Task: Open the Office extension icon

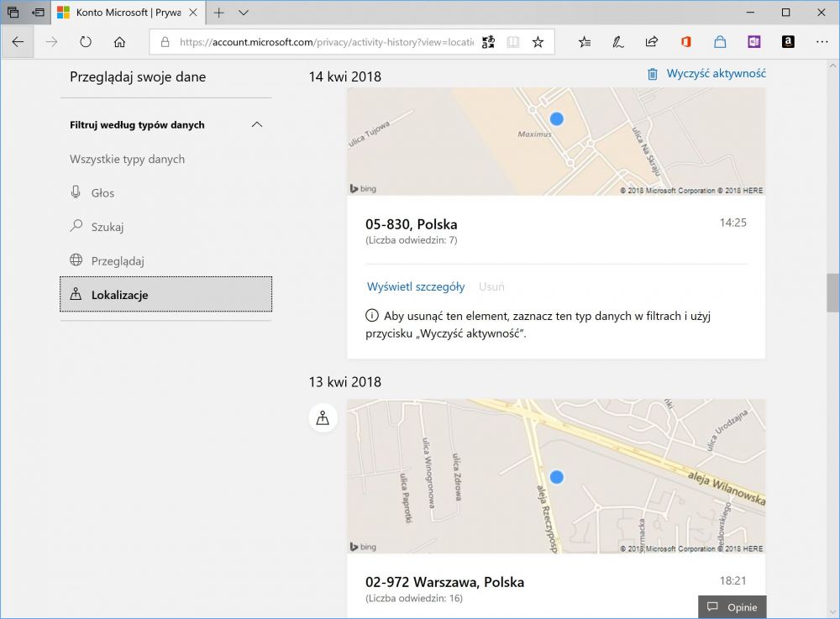Action: 685,42
